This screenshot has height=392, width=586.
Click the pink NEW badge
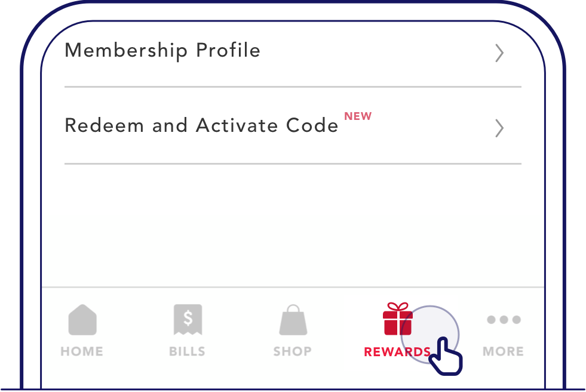pyautogui.click(x=358, y=116)
